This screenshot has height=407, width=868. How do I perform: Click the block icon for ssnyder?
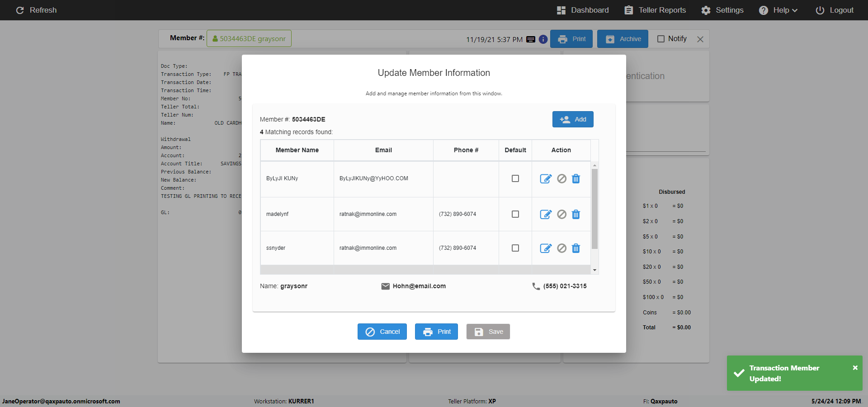tap(561, 248)
